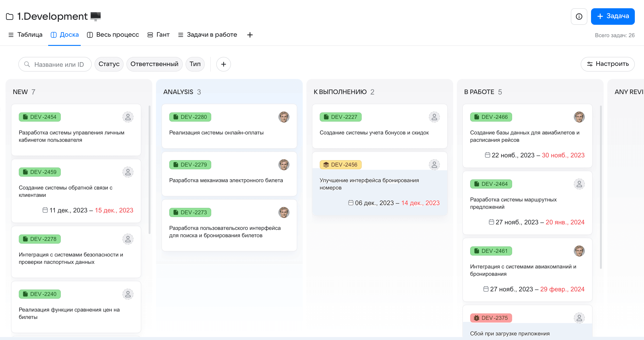Screen dimensions: 644x340
Task: Assign a user on DEV-2278 card
Action: (x=128, y=239)
